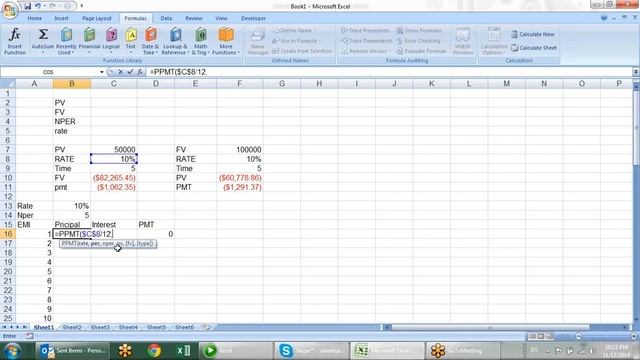The image size is (640, 360).
Task: Click the Watch Window button
Action: (x=463, y=41)
